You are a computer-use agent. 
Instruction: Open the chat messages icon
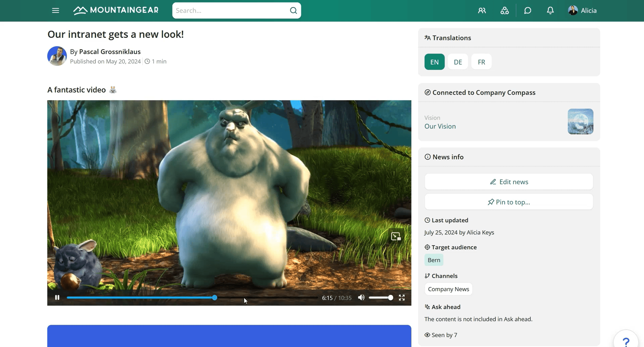pyautogui.click(x=527, y=10)
